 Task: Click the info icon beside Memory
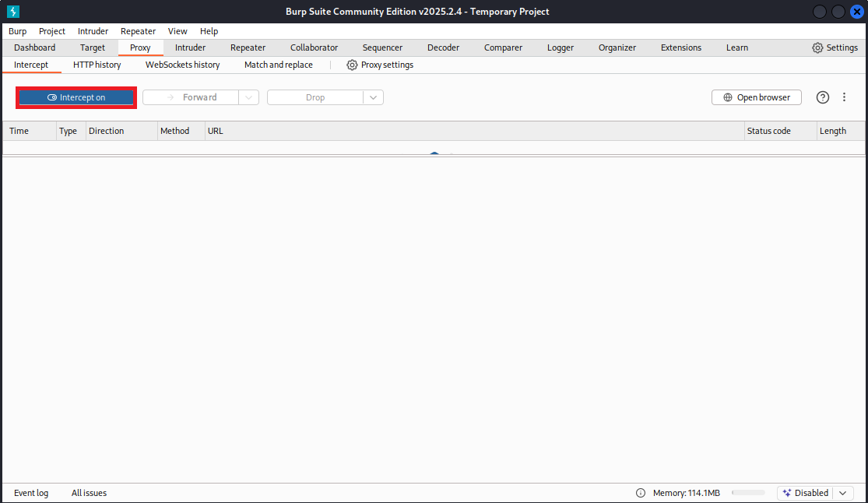(x=641, y=493)
